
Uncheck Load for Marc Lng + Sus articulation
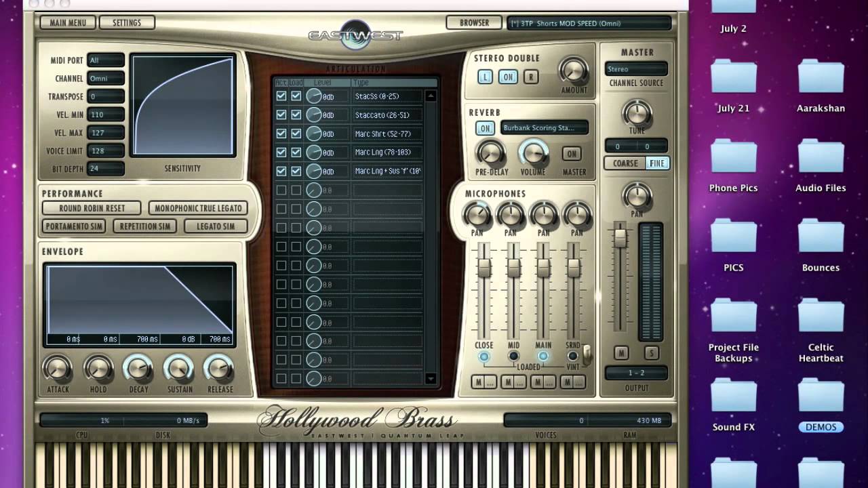[x=296, y=171]
